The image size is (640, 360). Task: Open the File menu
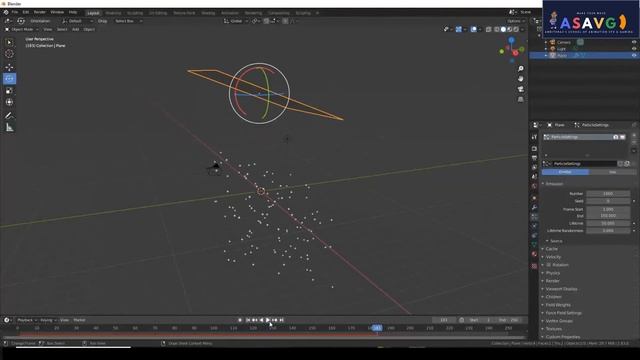point(15,12)
